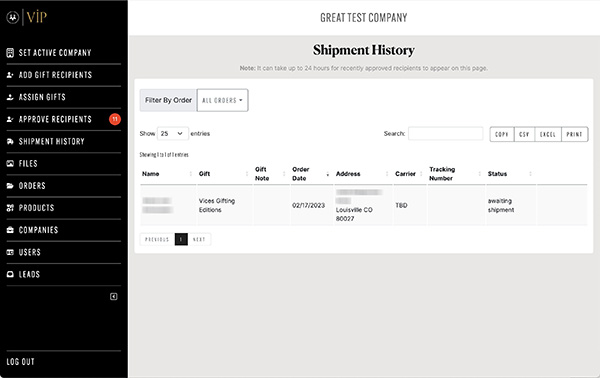Click the Add Gift Recipients person icon

point(10,75)
